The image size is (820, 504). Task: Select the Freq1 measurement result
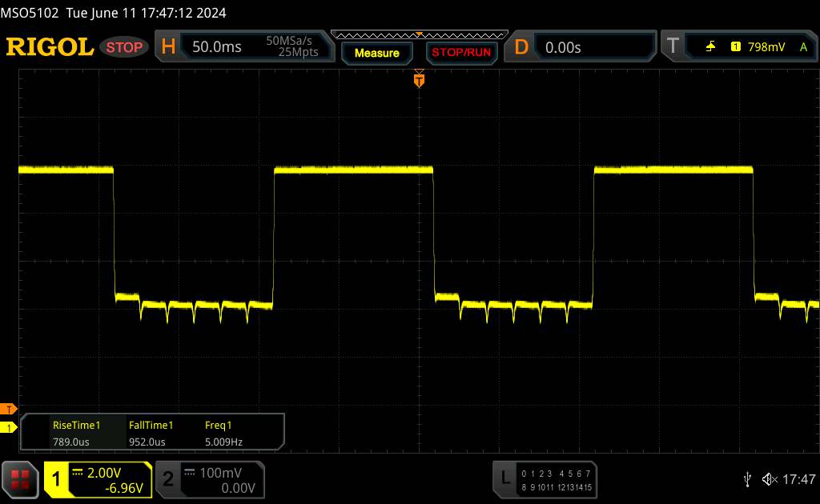223,433
